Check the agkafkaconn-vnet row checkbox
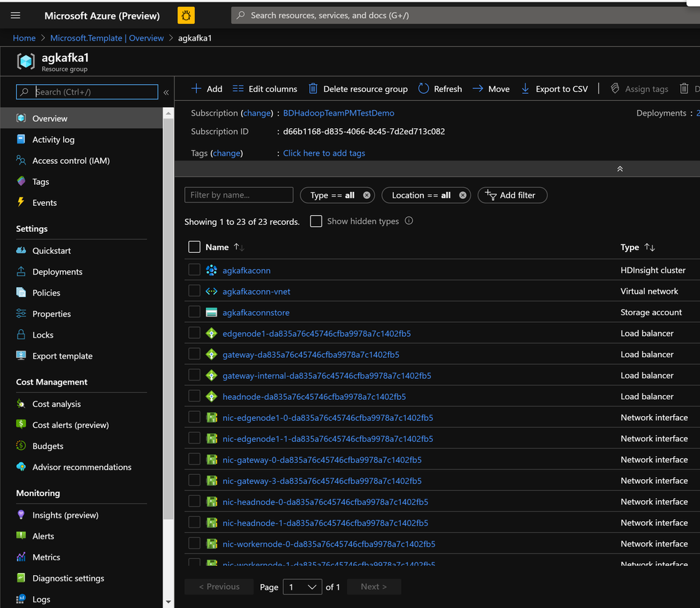Viewport: 700px width, 608px height. [x=194, y=291]
